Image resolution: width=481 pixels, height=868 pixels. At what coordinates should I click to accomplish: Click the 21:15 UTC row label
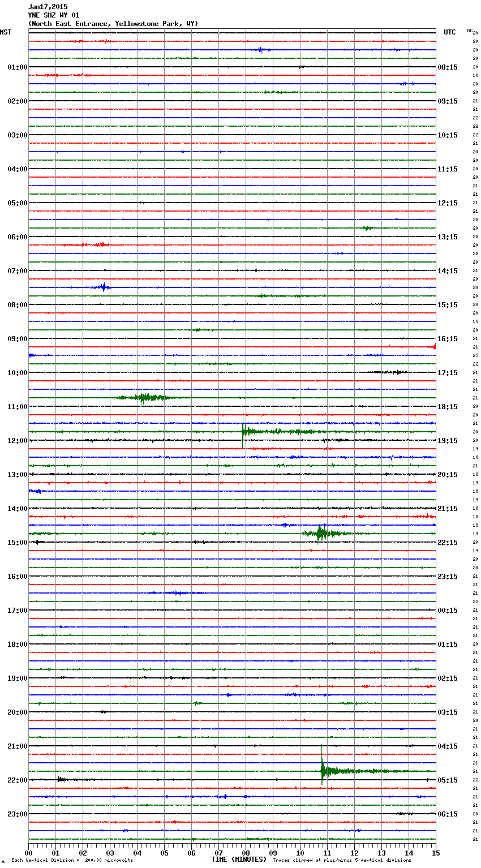point(448,509)
